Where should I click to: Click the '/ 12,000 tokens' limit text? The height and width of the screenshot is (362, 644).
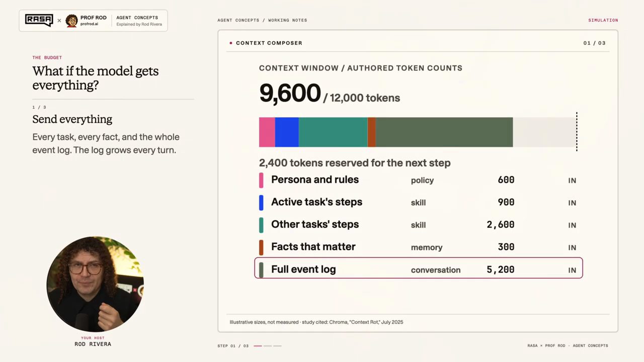tap(361, 98)
